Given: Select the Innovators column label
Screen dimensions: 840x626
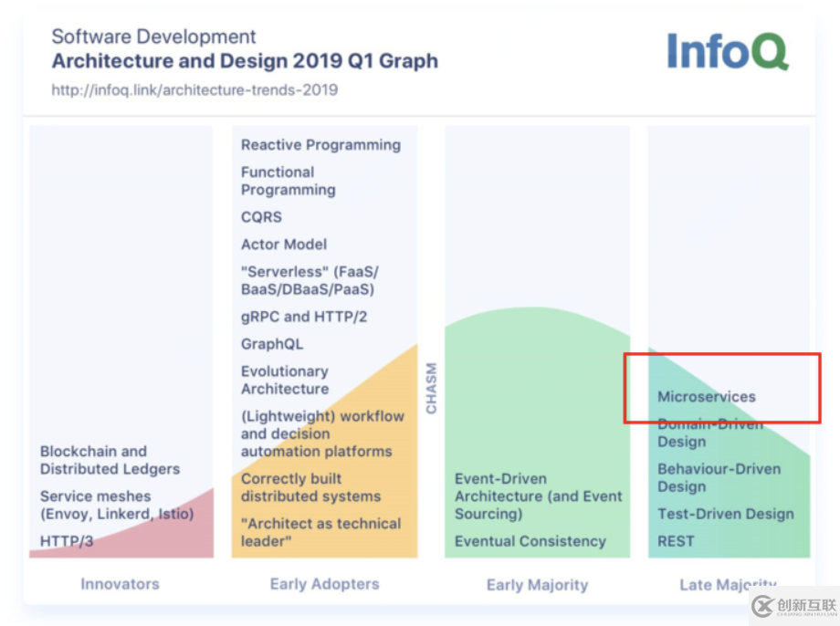Looking at the screenshot, I should pos(120,584).
